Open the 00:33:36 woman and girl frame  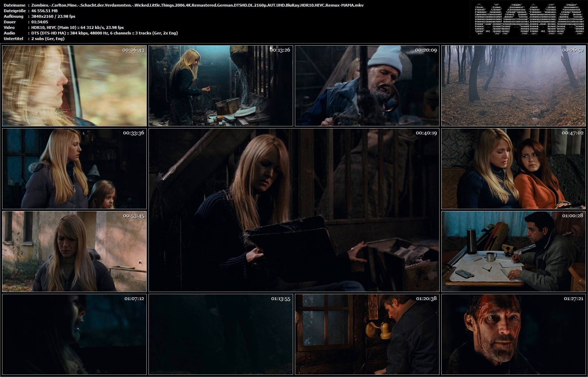click(74, 168)
